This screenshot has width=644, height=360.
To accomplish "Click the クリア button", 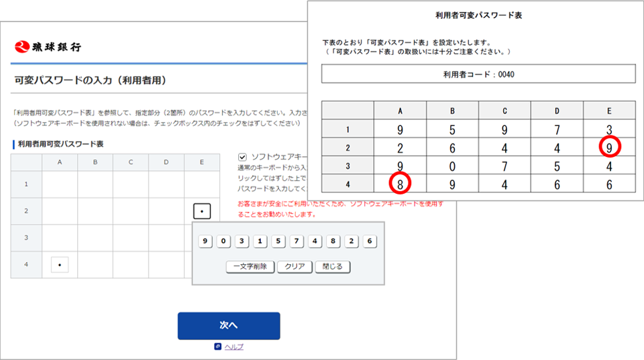I will pos(294,266).
